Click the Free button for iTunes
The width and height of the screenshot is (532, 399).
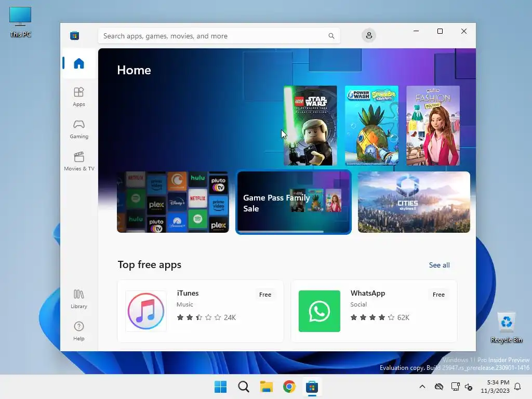pyautogui.click(x=265, y=295)
